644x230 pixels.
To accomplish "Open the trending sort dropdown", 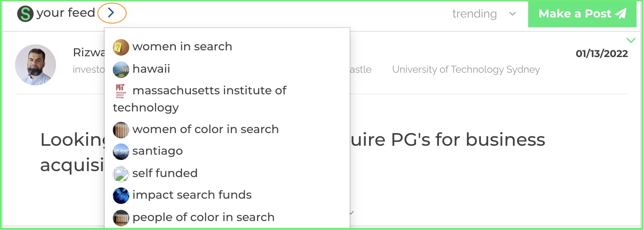I will click(x=483, y=14).
